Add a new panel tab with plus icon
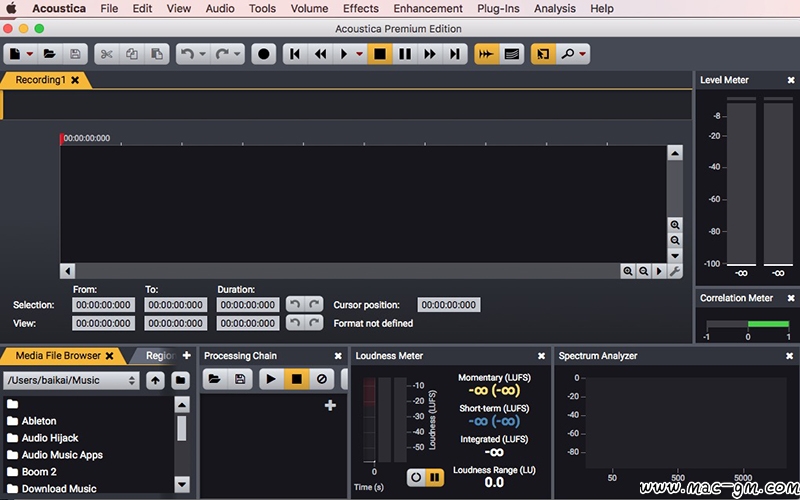 click(x=187, y=355)
